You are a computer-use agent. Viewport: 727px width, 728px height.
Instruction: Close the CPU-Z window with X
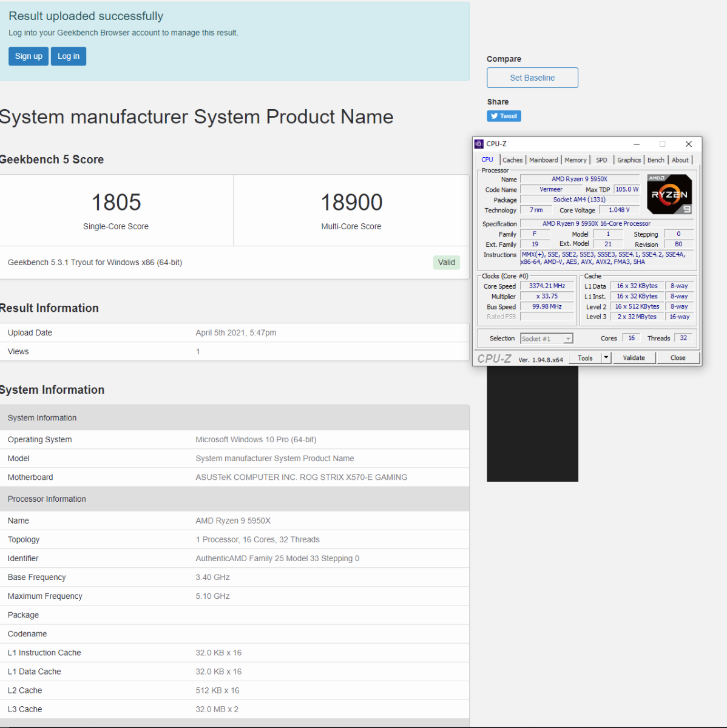[688, 144]
